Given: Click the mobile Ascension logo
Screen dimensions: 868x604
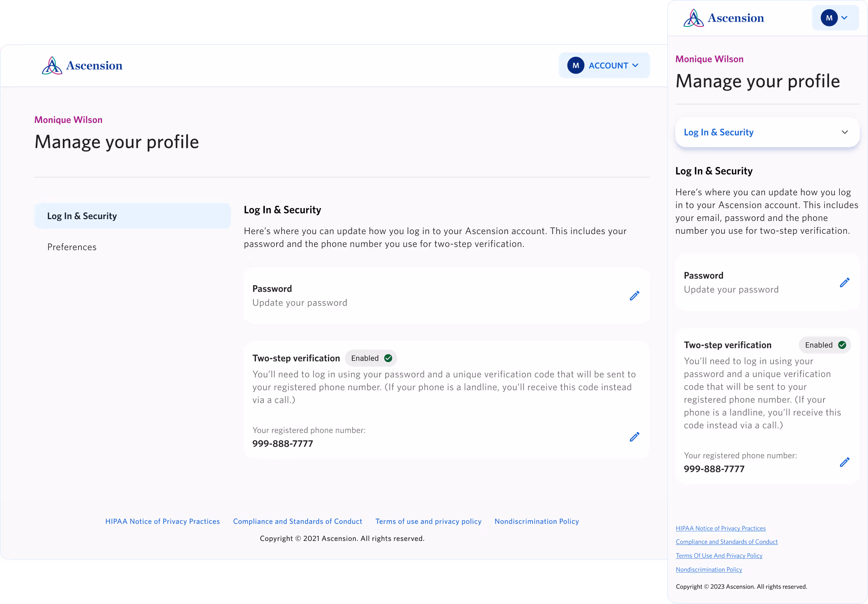Looking at the screenshot, I should [724, 18].
